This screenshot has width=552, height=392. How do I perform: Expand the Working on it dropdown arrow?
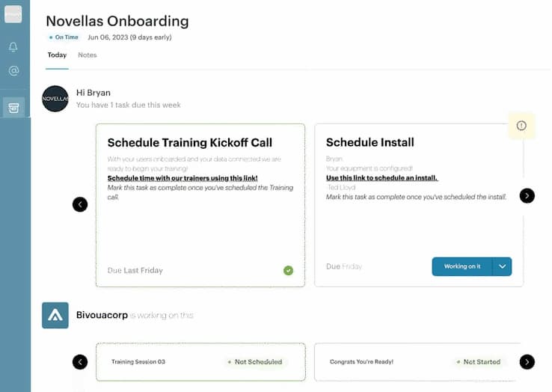(x=503, y=267)
